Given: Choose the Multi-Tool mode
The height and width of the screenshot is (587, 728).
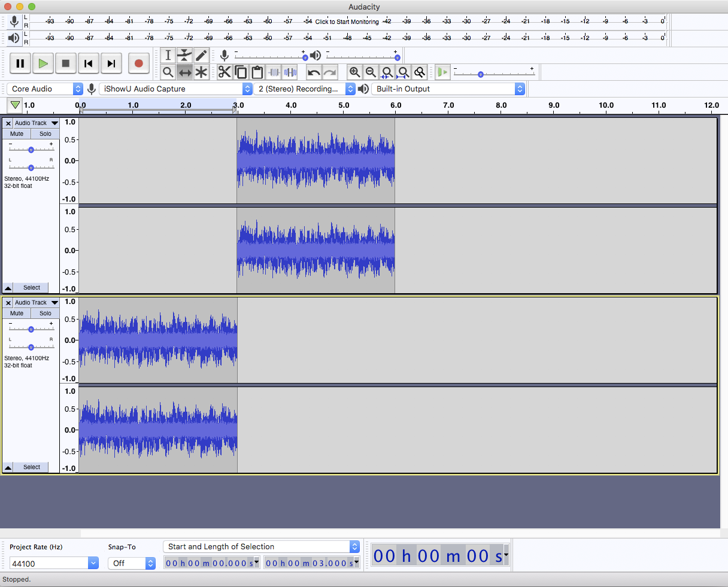Looking at the screenshot, I should coord(201,72).
